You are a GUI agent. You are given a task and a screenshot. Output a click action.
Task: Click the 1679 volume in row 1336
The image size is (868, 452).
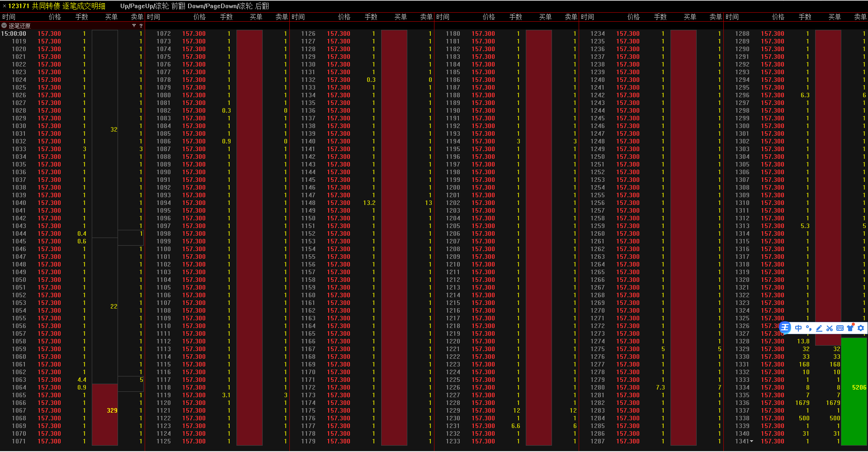(x=802, y=403)
